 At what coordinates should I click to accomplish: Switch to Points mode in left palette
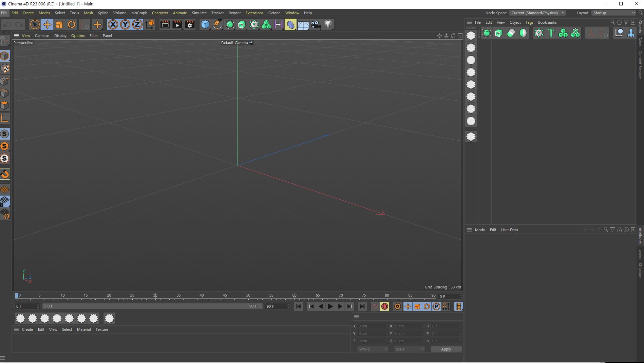tap(5, 81)
